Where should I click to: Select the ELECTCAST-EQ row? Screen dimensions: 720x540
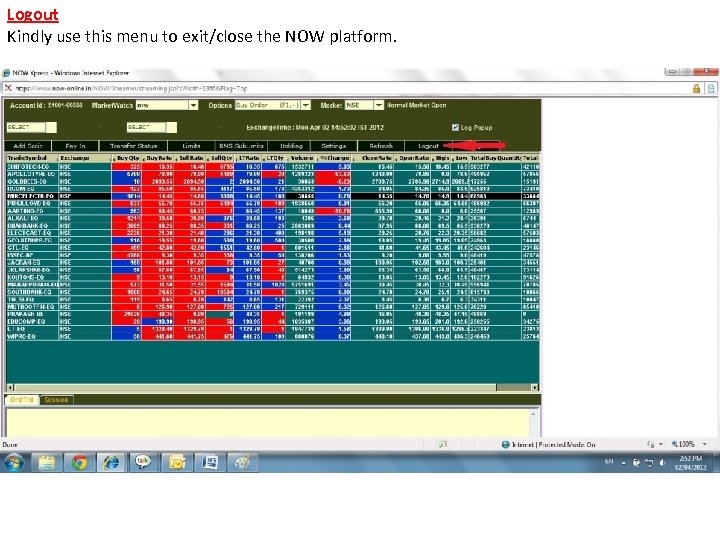point(273,233)
